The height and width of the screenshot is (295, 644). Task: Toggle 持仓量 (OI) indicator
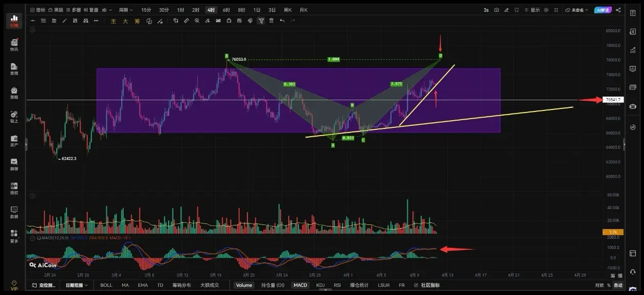tap(272, 285)
